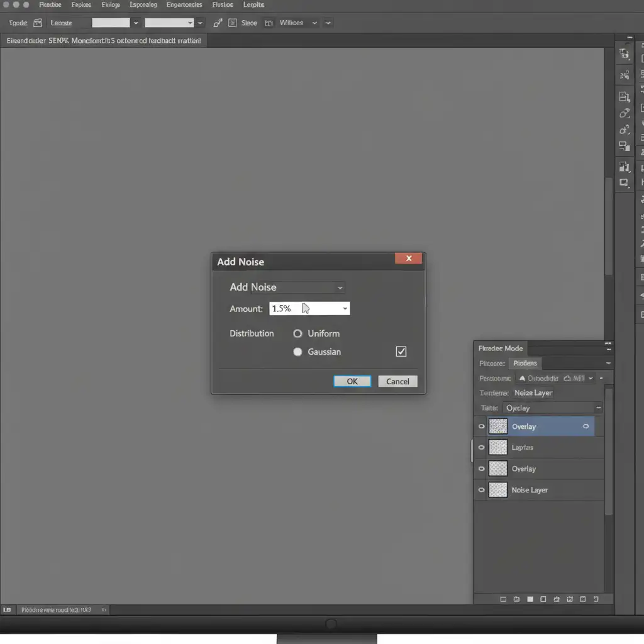The height and width of the screenshot is (644, 644).
Task: Hide the bottom Noise Layer eye icon
Action: coord(482,490)
